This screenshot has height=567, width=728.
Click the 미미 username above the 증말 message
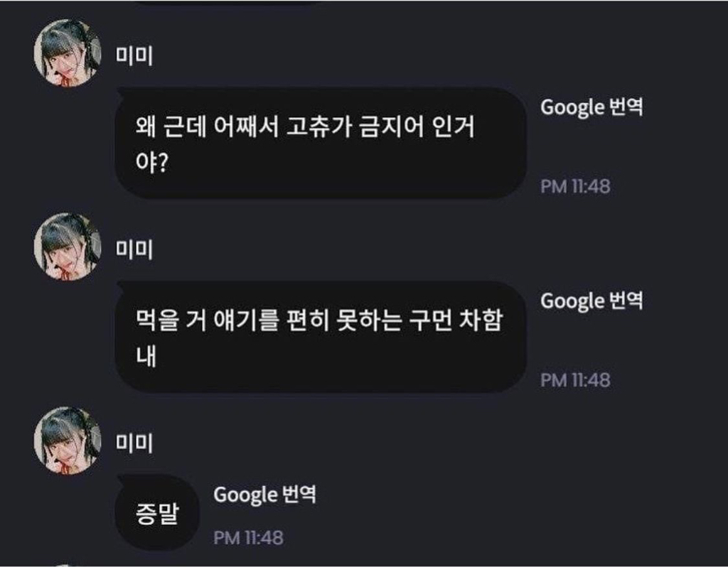(134, 443)
